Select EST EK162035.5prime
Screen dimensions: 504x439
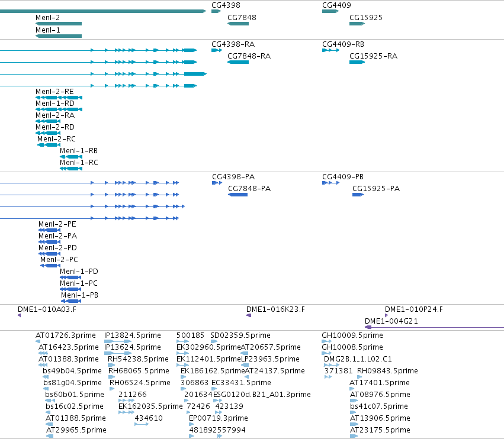click(x=127, y=412)
